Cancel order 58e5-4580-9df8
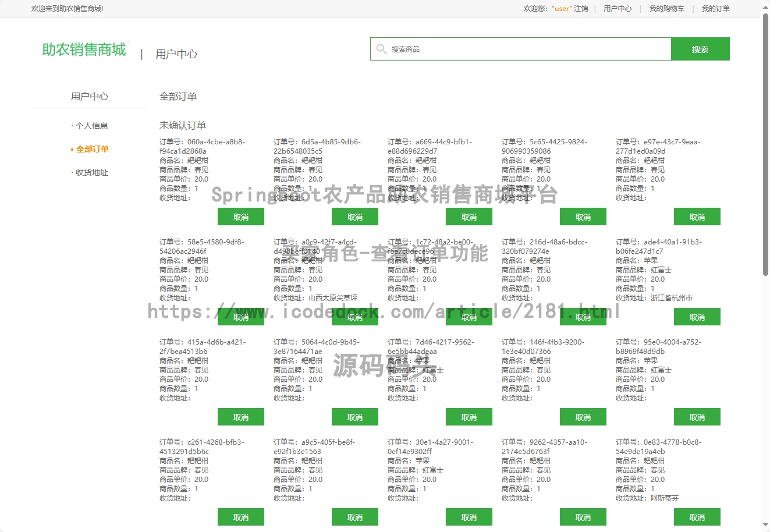The width and height of the screenshot is (770, 532). coord(241,317)
